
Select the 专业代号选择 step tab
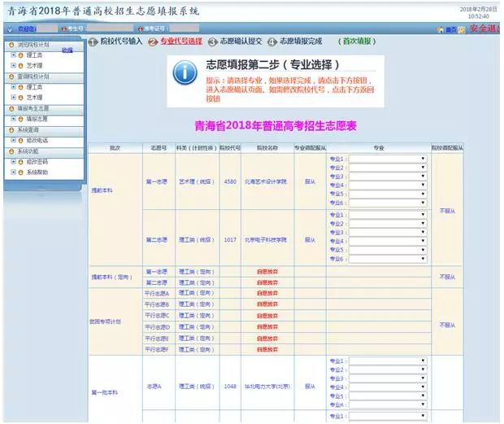pyautogui.click(x=180, y=42)
